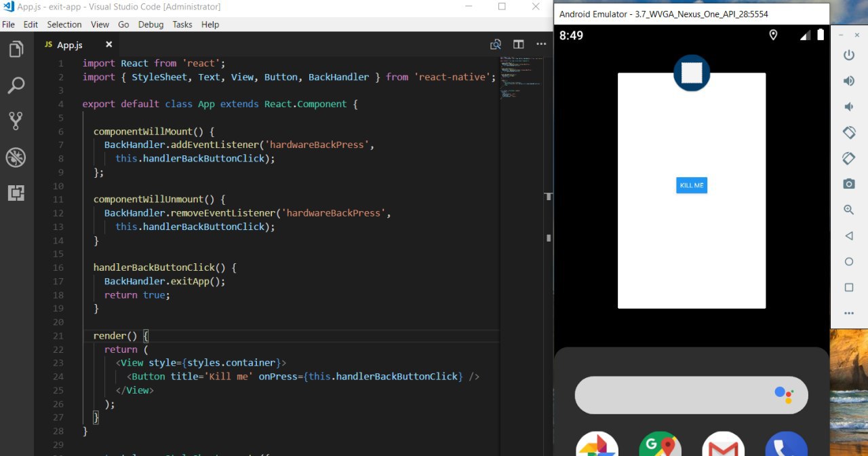Screen dimensions: 868x456
Task: Click 'Kill me' title string on line 24
Action: [229, 377]
